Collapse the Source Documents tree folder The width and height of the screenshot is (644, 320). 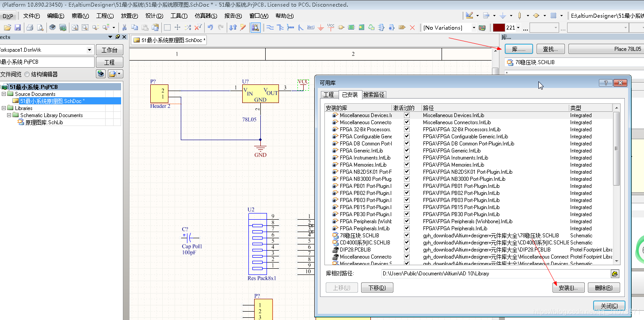pos(4,94)
